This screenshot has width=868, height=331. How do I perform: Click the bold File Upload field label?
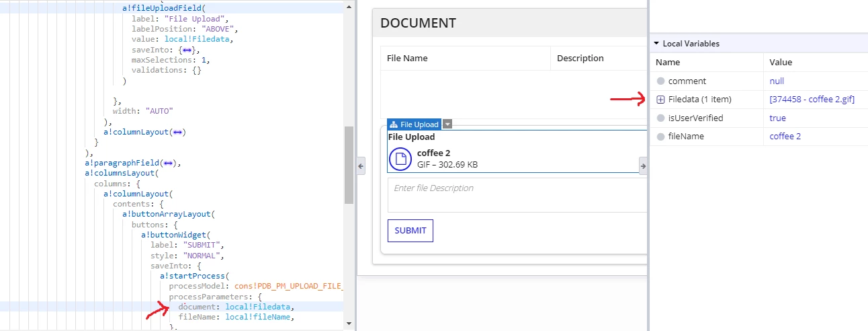click(411, 137)
